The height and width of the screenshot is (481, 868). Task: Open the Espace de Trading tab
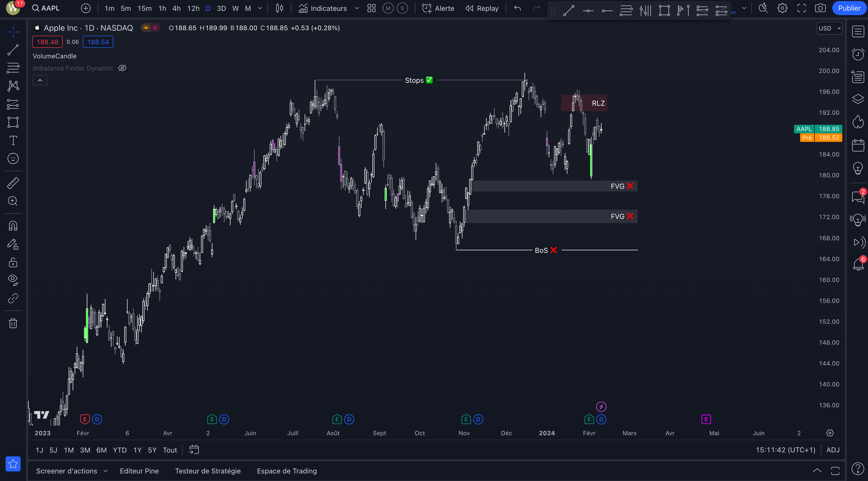point(287,471)
